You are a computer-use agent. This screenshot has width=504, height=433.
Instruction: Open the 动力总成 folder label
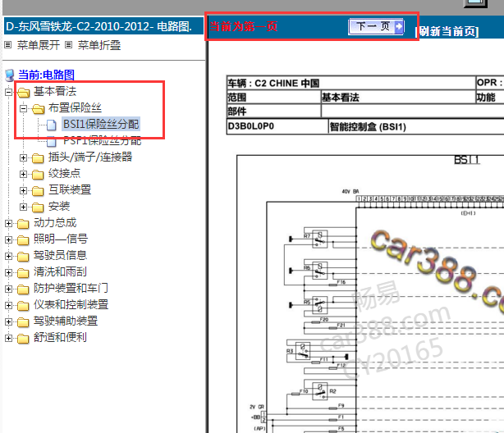pyautogui.click(x=55, y=222)
